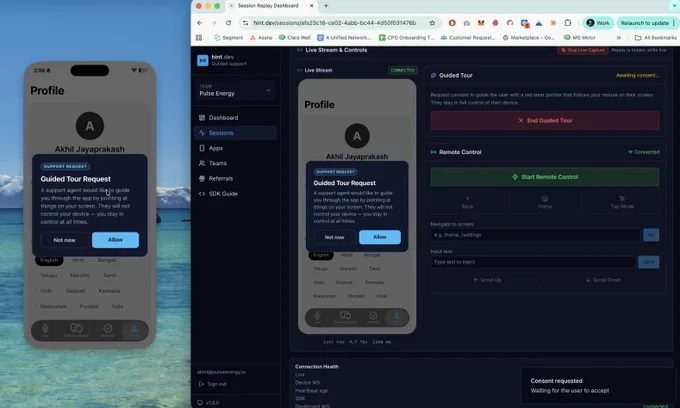
Task: Select Kannada language chip on left phone
Action: point(109,291)
